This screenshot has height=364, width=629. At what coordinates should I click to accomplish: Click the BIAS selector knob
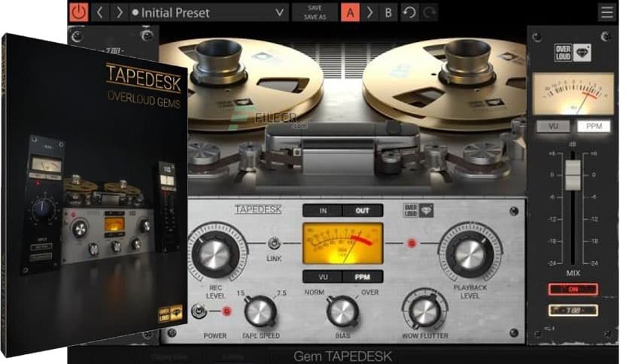tap(342, 311)
